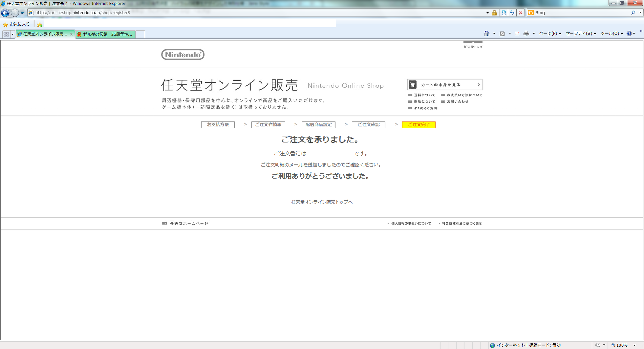Image resolution: width=644 pixels, height=349 pixels.
Task: Click the address bar URL field
Action: pos(256,13)
